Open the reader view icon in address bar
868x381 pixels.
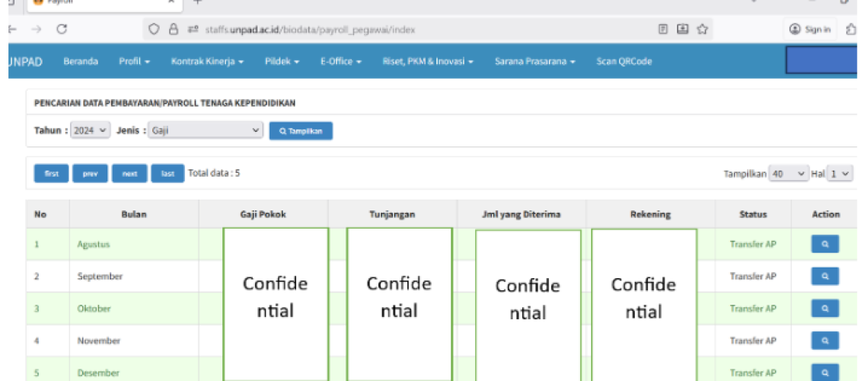click(662, 30)
